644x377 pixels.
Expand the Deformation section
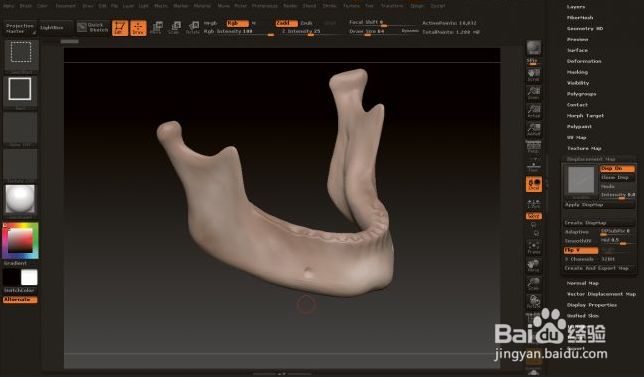pyautogui.click(x=584, y=61)
